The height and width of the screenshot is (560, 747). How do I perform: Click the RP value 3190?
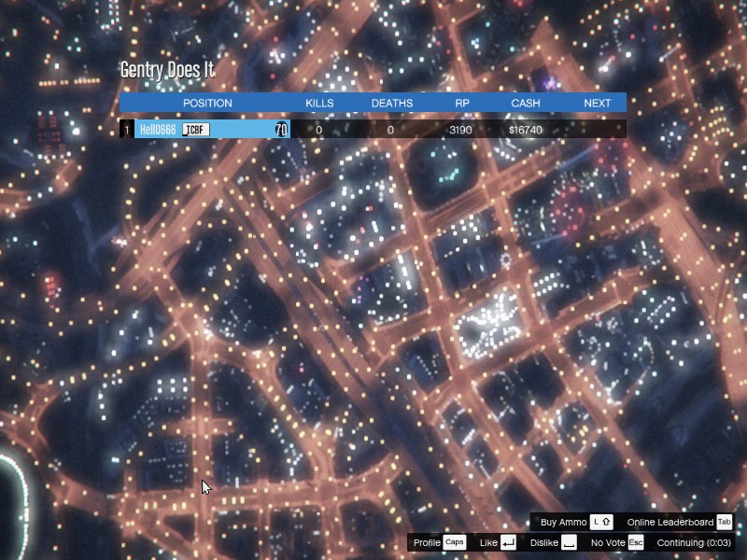point(460,130)
